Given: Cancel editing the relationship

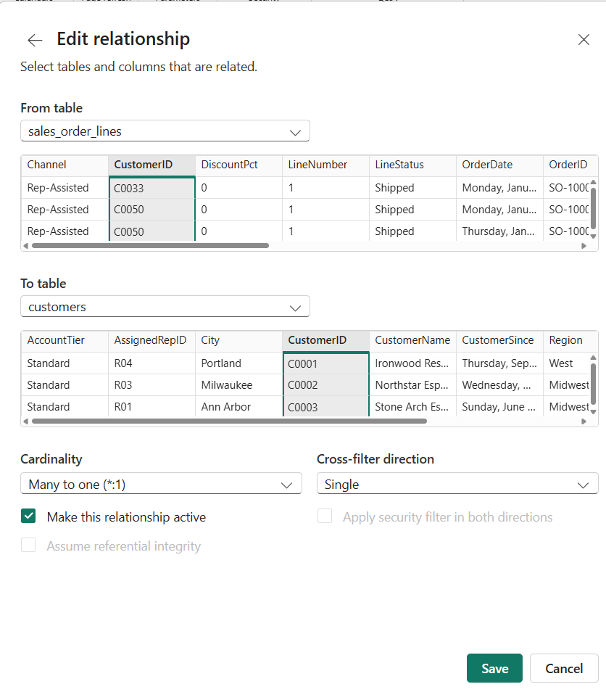Looking at the screenshot, I should 564,668.
